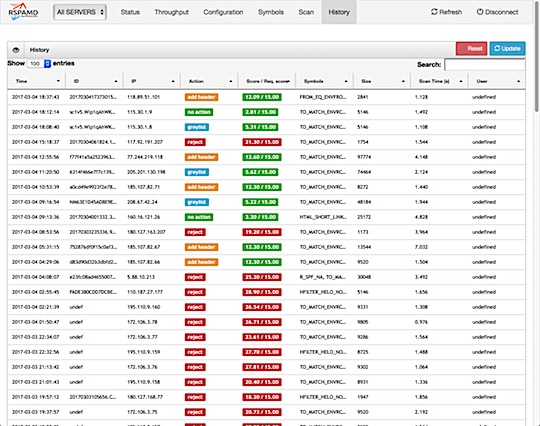Click the blue Update button
Screen dimensions: 540x426
click(x=507, y=49)
